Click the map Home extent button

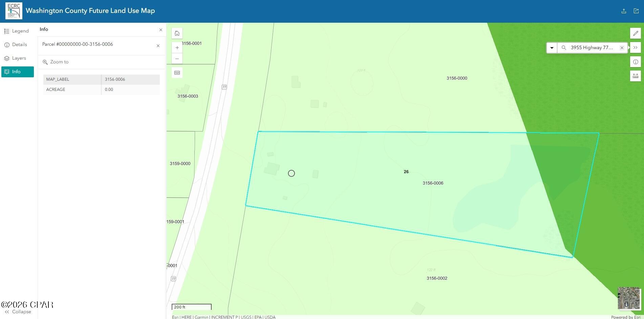click(177, 33)
